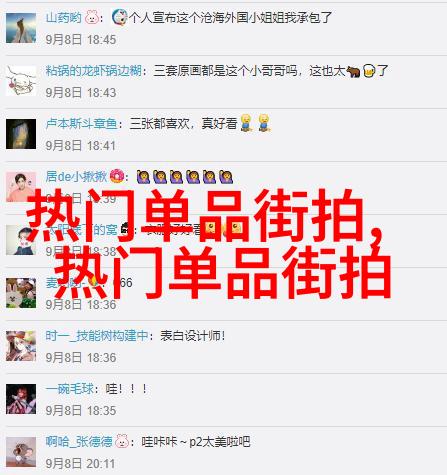Click the beer mug emoji in comment
Image resolution: width=447 pixels, height=475 pixels.
(369, 71)
